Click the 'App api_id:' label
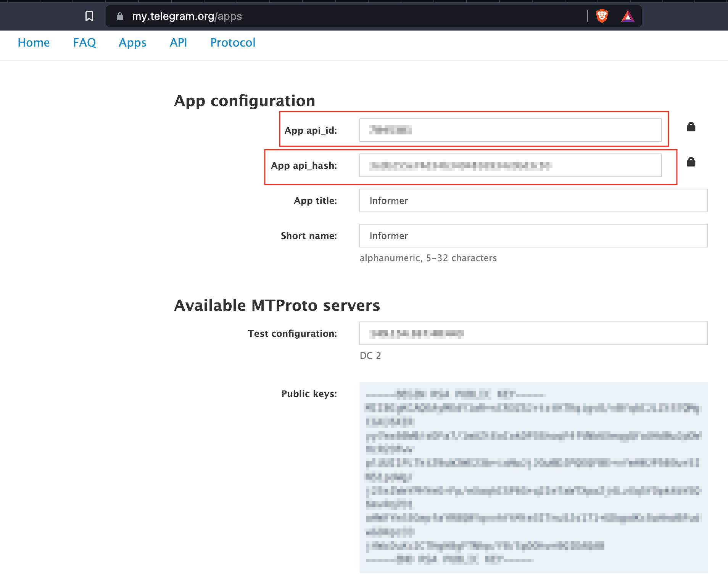Image resolution: width=728 pixels, height=585 pixels. 311,131
